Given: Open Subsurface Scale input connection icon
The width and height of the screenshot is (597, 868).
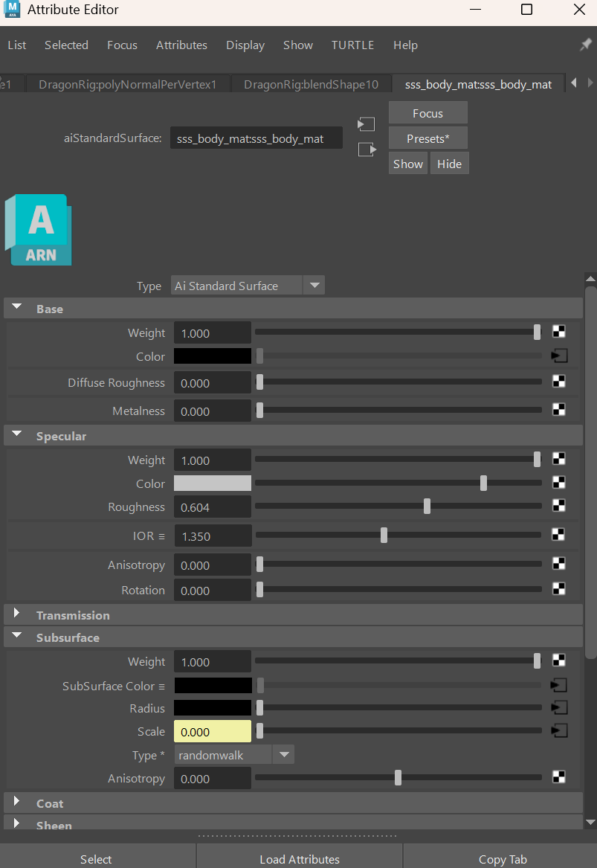Looking at the screenshot, I should 559,731.
